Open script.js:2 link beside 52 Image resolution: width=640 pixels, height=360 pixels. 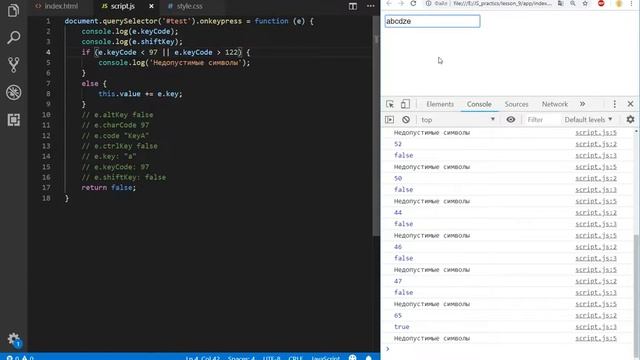(596, 144)
